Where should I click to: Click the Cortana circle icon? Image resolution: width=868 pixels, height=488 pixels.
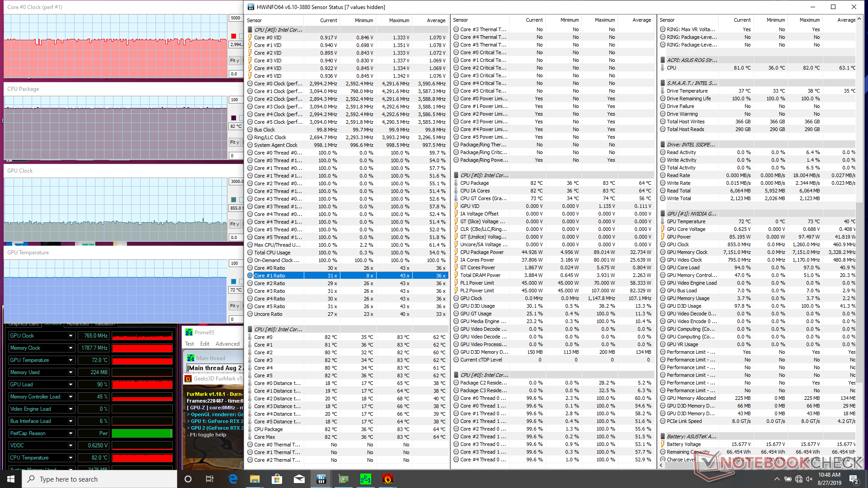click(188, 479)
